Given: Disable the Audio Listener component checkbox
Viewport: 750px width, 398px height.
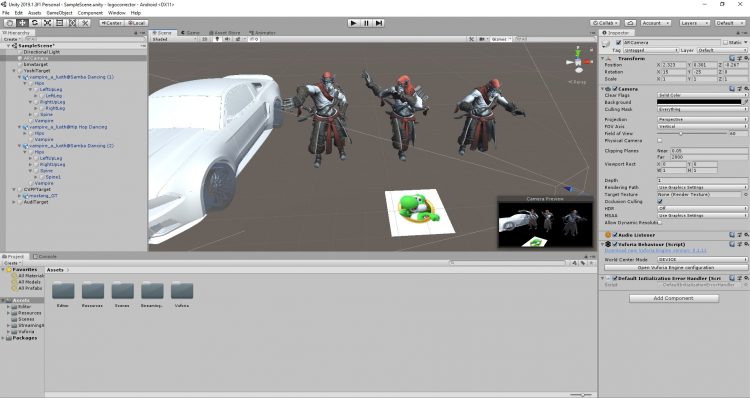Looking at the screenshot, I should [615, 235].
